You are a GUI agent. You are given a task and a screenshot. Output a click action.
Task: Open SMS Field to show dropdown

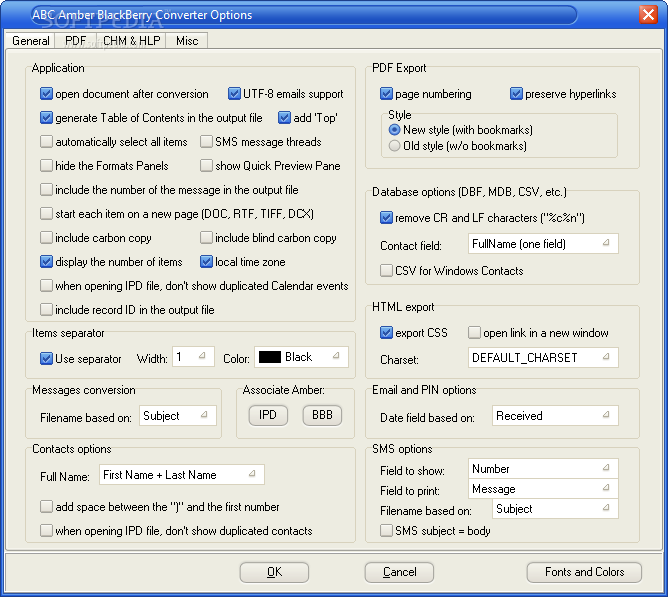[x=543, y=469]
